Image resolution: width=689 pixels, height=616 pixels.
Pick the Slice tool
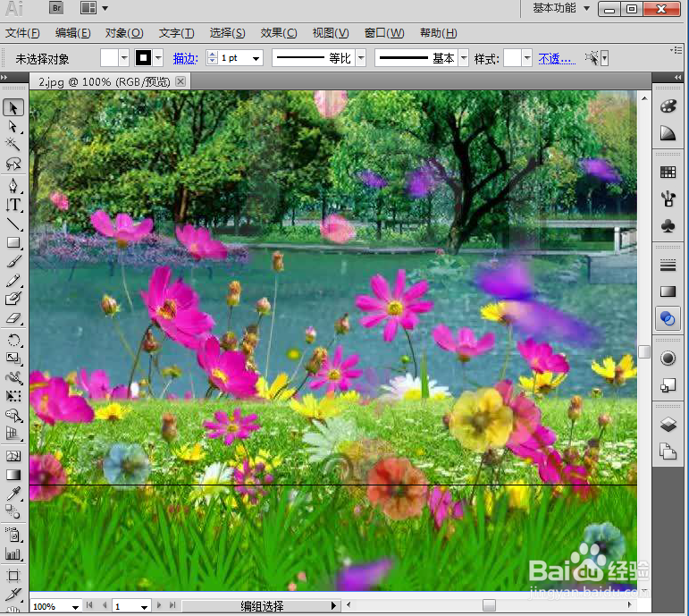coord(13,595)
